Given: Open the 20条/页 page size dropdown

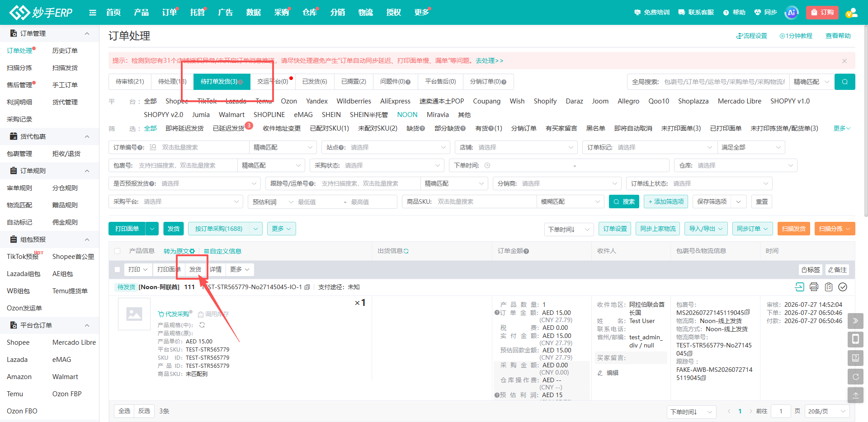Looking at the screenshot, I should [x=826, y=411].
